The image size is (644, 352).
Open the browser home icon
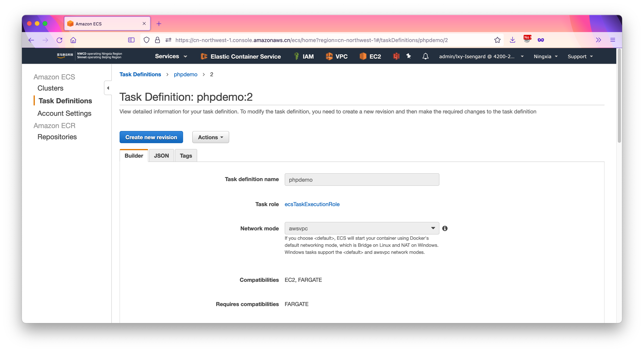tap(73, 40)
